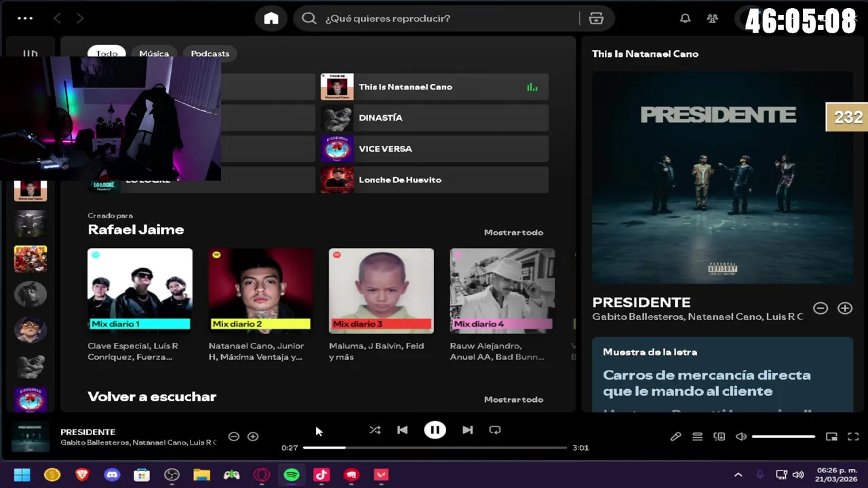Click 'Mostrar todo' next to Volver a escuchar
868x488 pixels.
tap(513, 399)
